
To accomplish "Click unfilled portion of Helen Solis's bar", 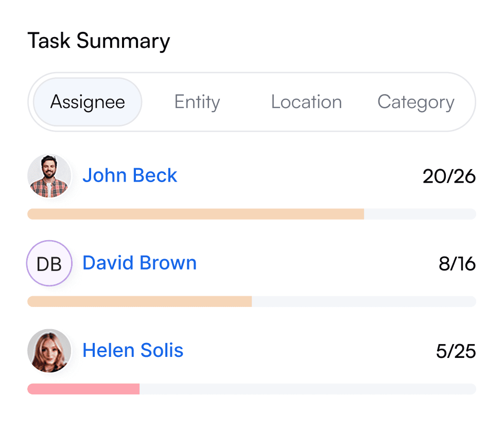I will pyautogui.click(x=308, y=389).
